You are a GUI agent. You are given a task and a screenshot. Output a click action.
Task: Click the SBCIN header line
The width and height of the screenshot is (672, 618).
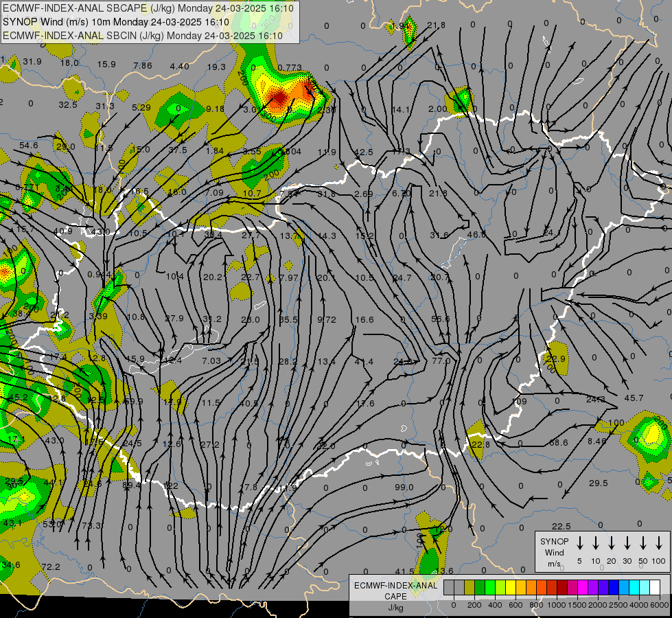[x=143, y=36]
